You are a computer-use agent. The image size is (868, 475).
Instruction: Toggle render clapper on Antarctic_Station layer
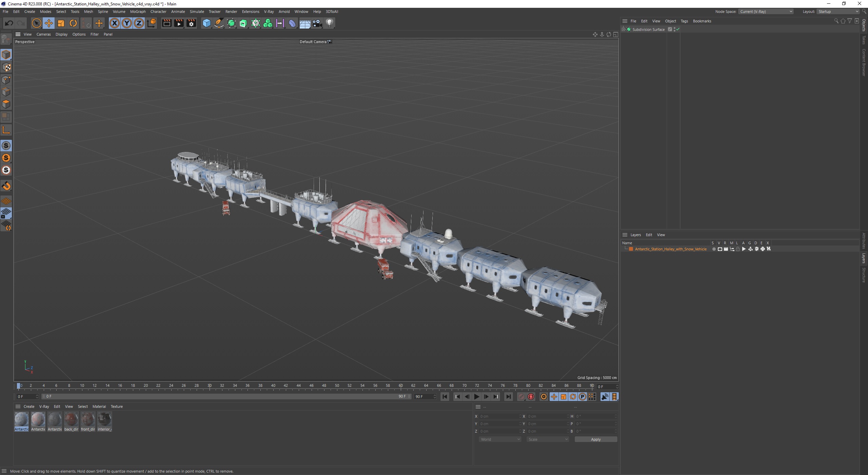click(x=726, y=249)
